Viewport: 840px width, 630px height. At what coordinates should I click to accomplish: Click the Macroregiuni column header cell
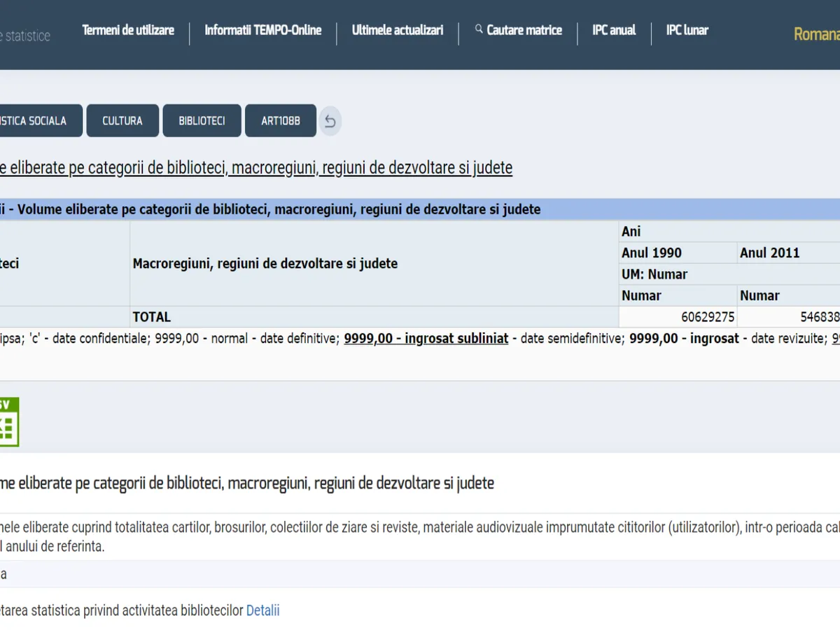tap(265, 263)
